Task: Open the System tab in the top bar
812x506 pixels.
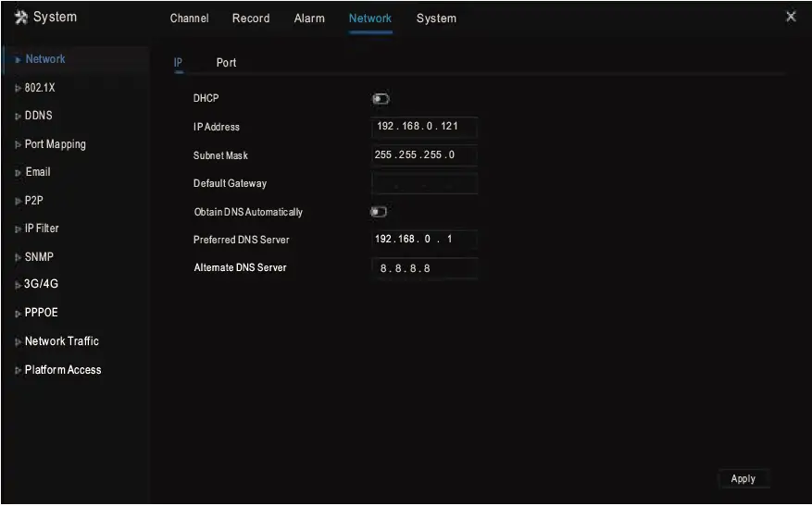Action: pyautogui.click(x=436, y=19)
